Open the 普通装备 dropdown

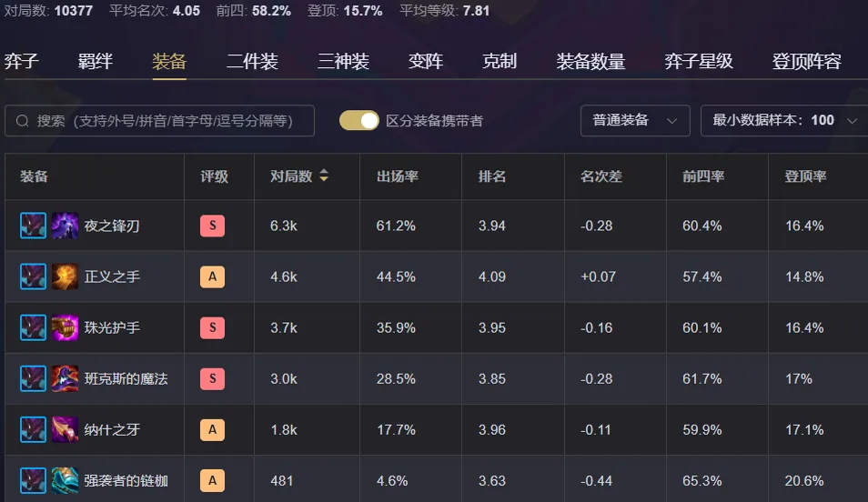tap(635, 121)
